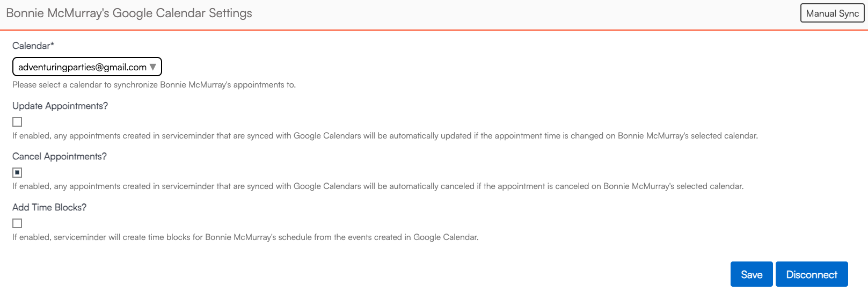Image resolution: width=868 pixels, height=291 pixels.
Task: Click the Google Calendar Settings page title
Action: click(x=129, y=13)
